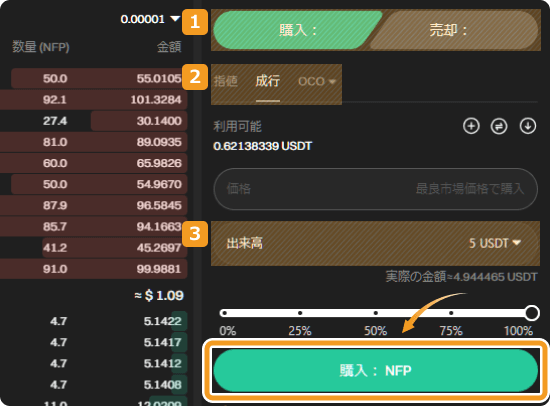The width and height of the screenshot is (550, 406).
Task: Click the transfer arrows icon
Action: pos(499,126)
